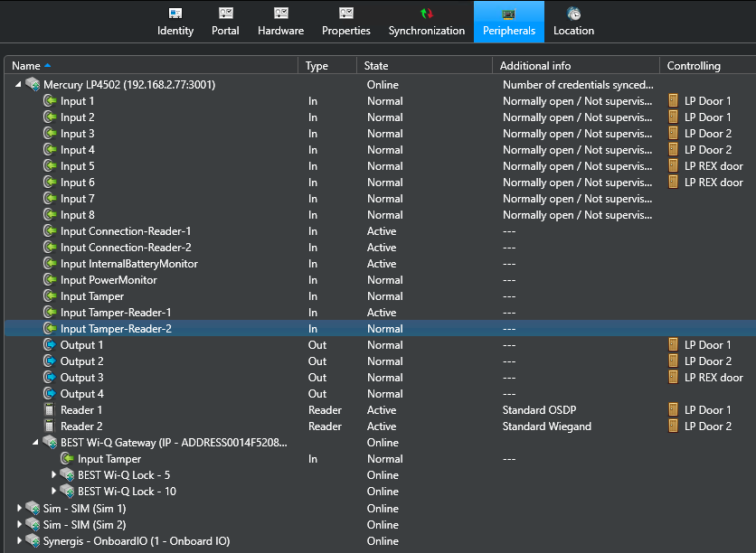Viewport: 756px width, 553px height.
Task: Expand the Sim - SIM (Sim 1) node
Action: click(19, 508)
